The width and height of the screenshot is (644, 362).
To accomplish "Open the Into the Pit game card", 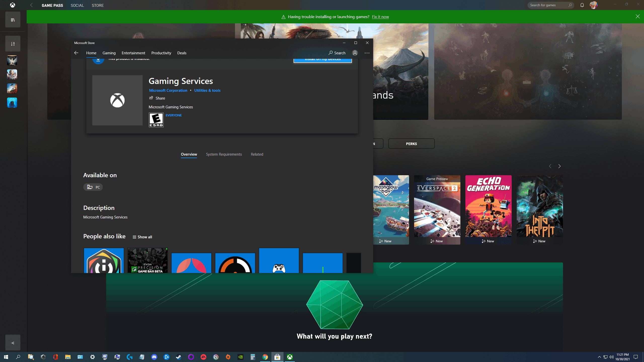I will point(540,210).
